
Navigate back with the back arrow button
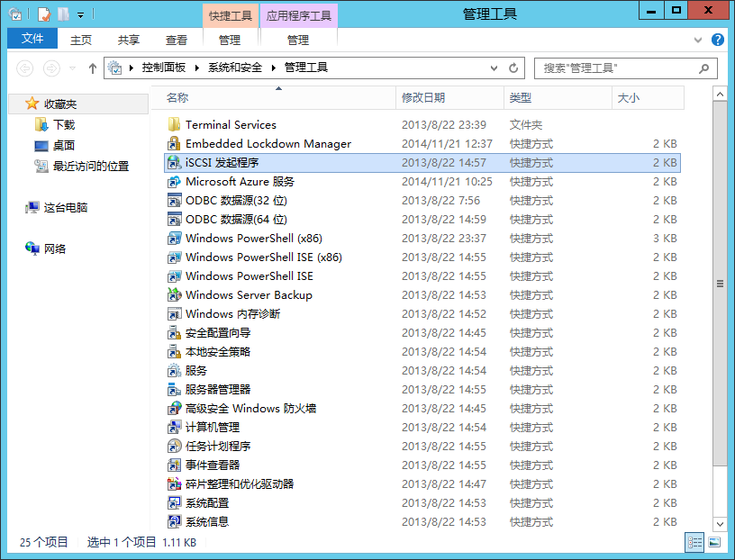pos(25,68)
